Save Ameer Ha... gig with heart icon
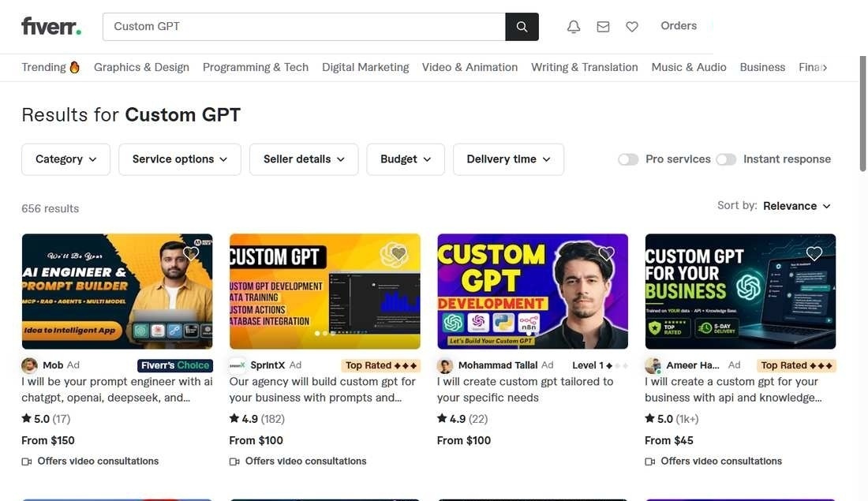The width and height of the screenshot is (868, 501). pyautogui.click(x=814, y=253)
